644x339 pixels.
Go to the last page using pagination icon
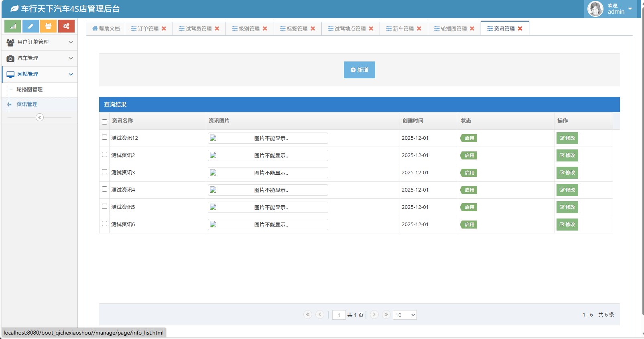[x=386, y=314]
